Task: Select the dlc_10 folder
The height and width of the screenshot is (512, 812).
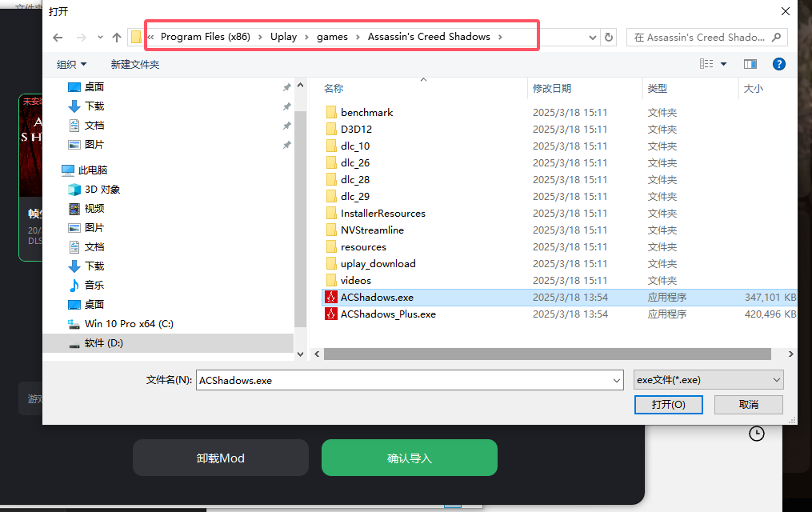Action: click(355, 146)
